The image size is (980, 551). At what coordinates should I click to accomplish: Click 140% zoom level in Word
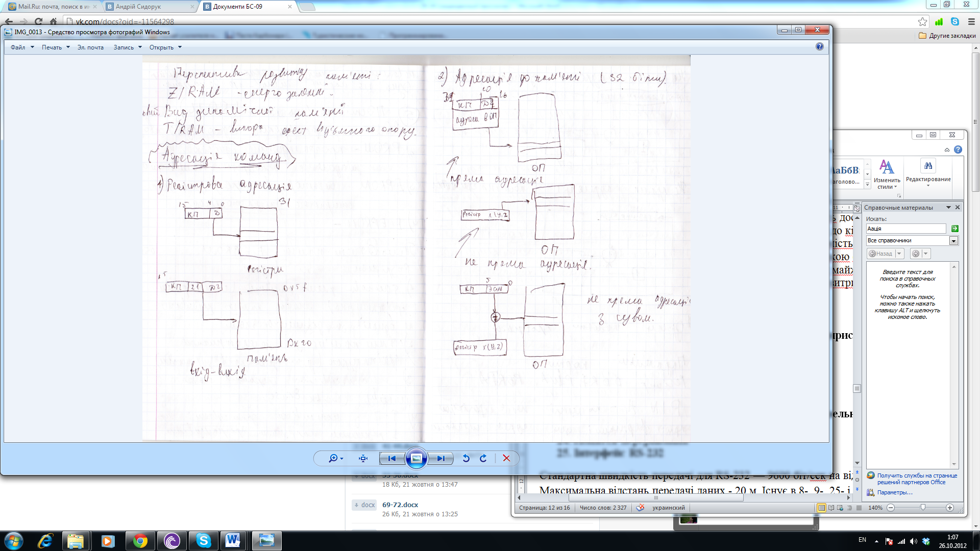pos(875,508)
